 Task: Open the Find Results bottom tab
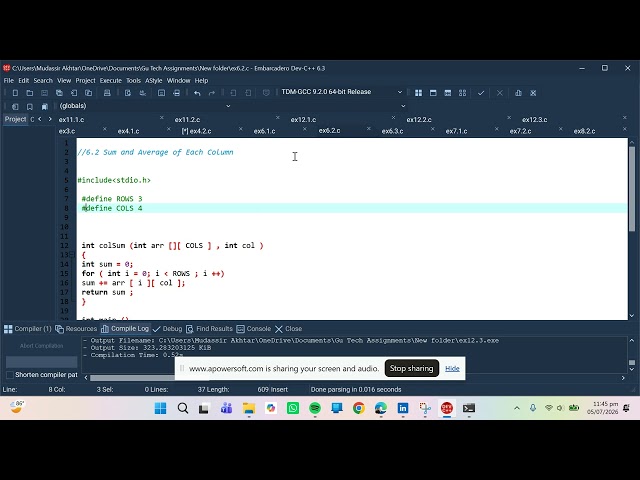pyautogui.click(x=209, y=329)
